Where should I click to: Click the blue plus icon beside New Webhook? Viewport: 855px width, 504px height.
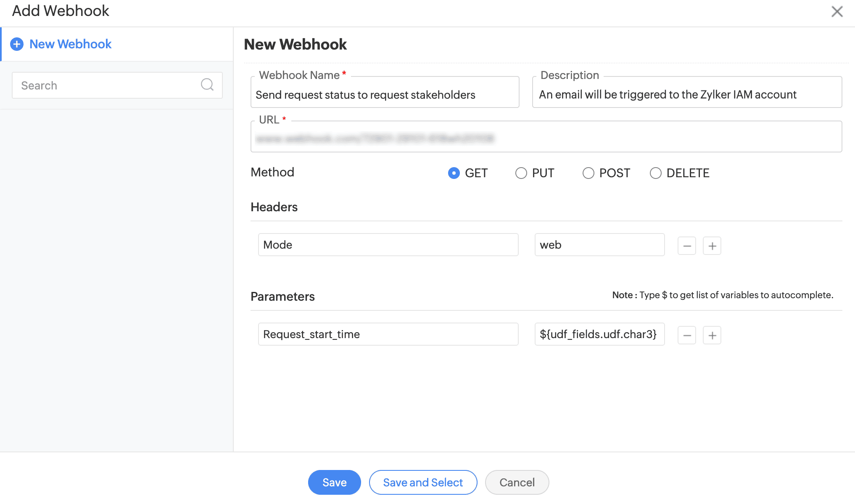(17, 44)
